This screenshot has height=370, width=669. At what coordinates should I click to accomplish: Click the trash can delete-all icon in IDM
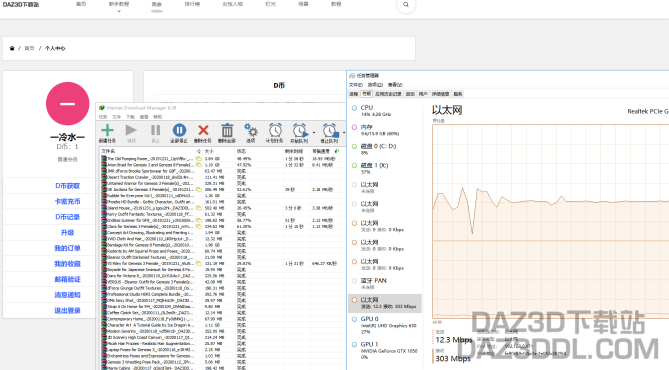pyautogui.click(x=227, y=130)
